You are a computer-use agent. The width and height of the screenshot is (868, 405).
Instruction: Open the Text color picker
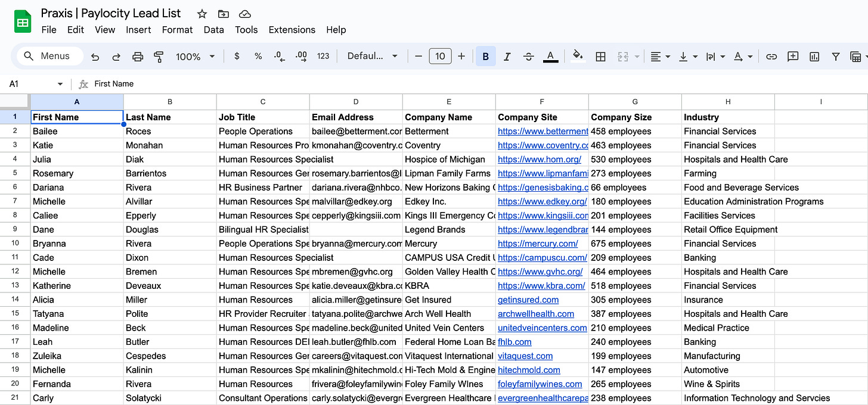point(551,57)
